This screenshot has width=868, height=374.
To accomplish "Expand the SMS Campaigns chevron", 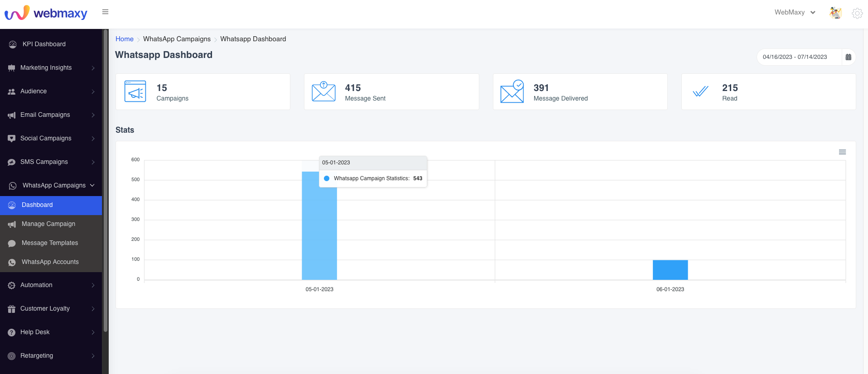I will 93,162.
